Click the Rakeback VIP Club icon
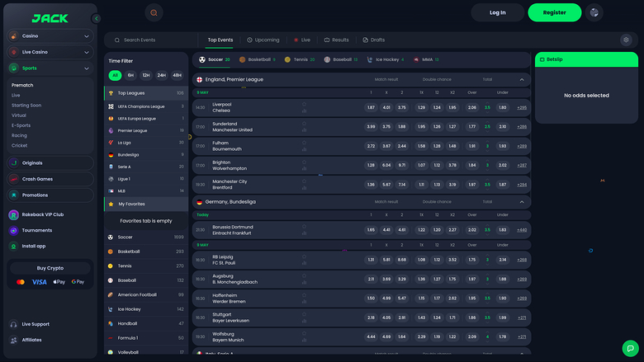 coord(13,215)
